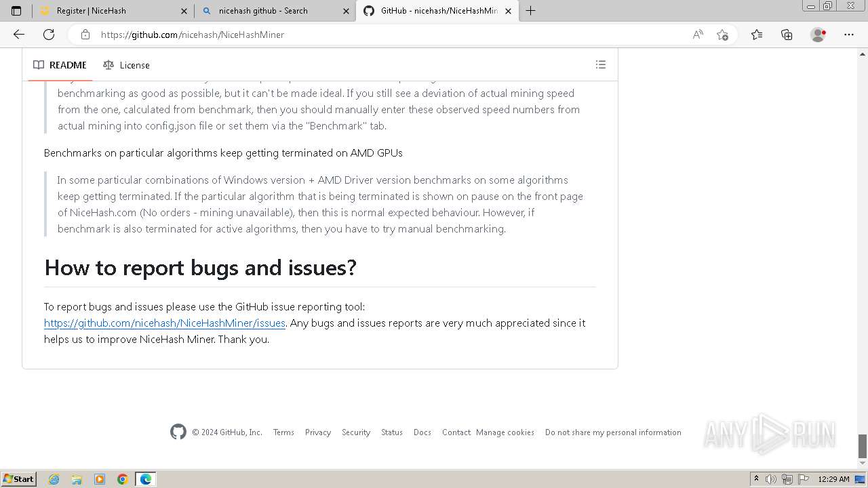This screenshot has height=488, width=868.
Task: Click Manage cookies in the footer
Action: [x=505, y=432]
